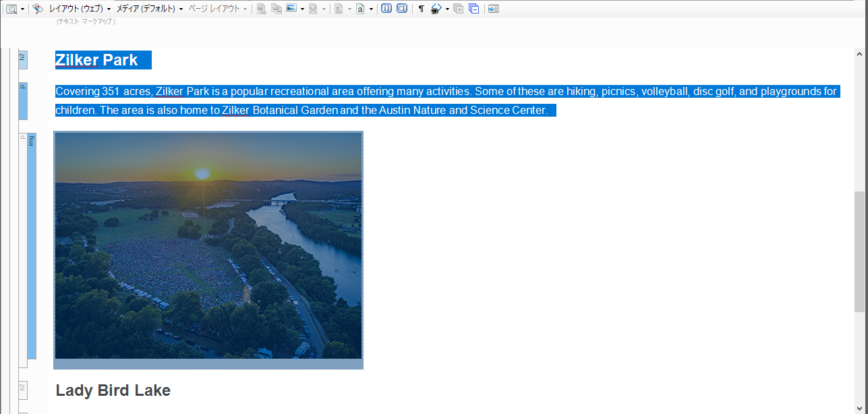
Task: Click the collapse all (minus) toolbar icon
Action: (473, 9)
